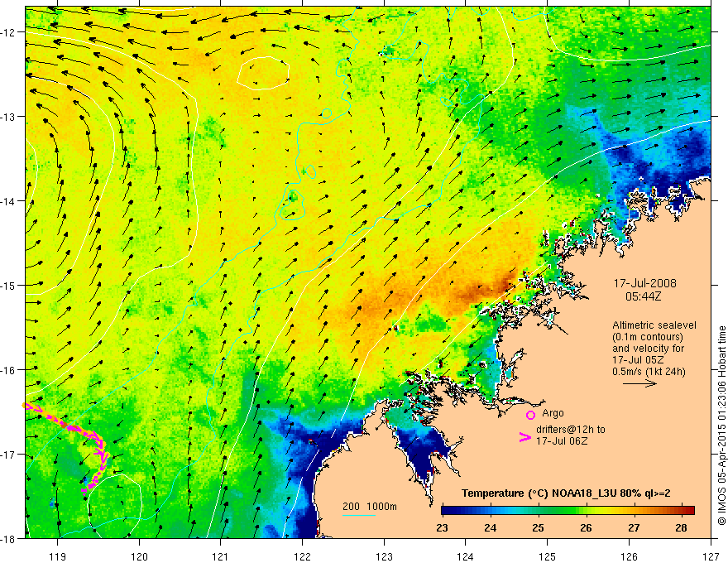This screenshot has height=563, width=728.
Task: Click the longitude axis label 121
Action: [221, 556]
